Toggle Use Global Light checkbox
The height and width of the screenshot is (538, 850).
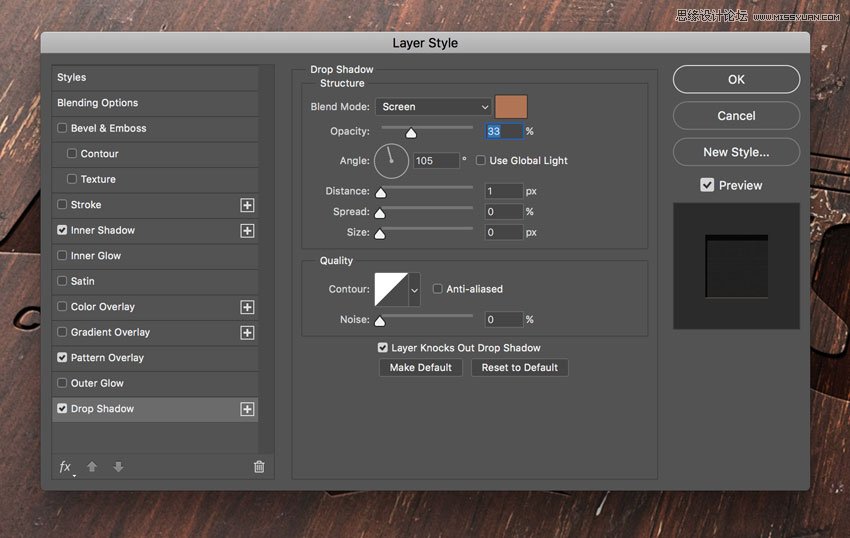[481, 161]
